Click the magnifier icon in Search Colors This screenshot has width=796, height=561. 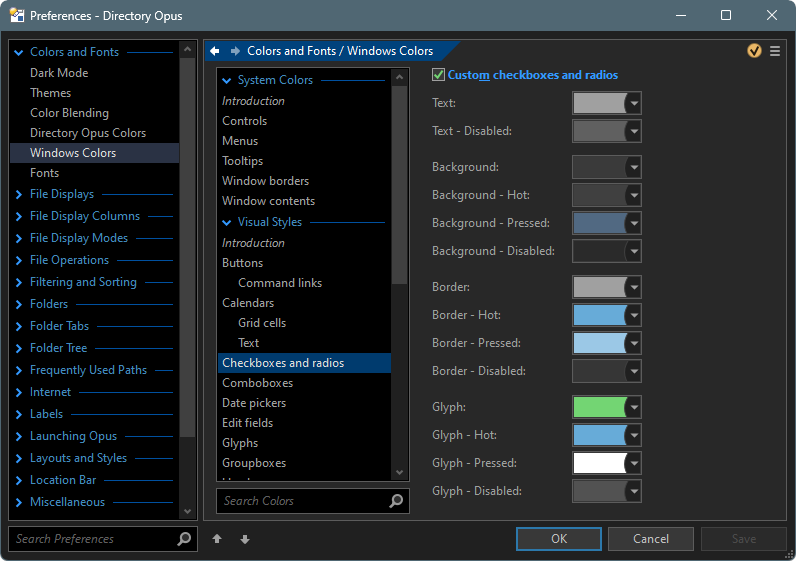tap(396, 501)
